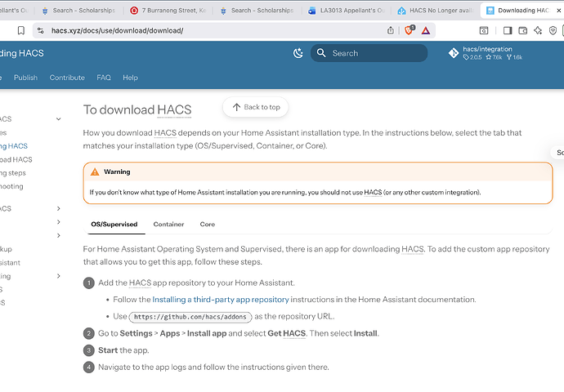Click the git repository diamond icon

454,53
